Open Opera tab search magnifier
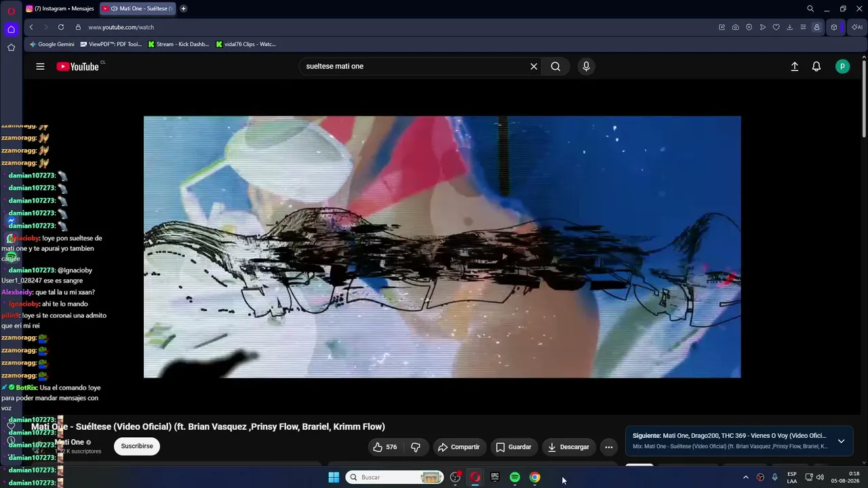The height and width of the screenshot is (488, 868). coord(810,9)
